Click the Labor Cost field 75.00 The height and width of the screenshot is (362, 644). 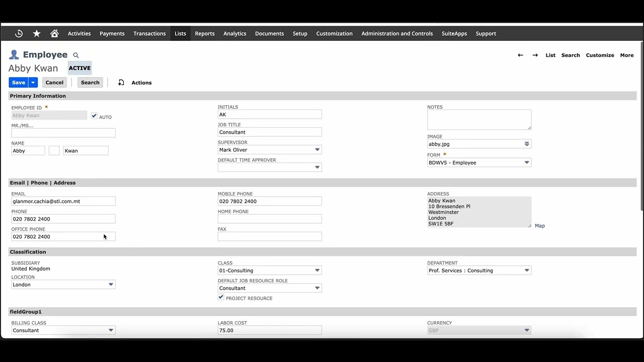pos(270,330)
